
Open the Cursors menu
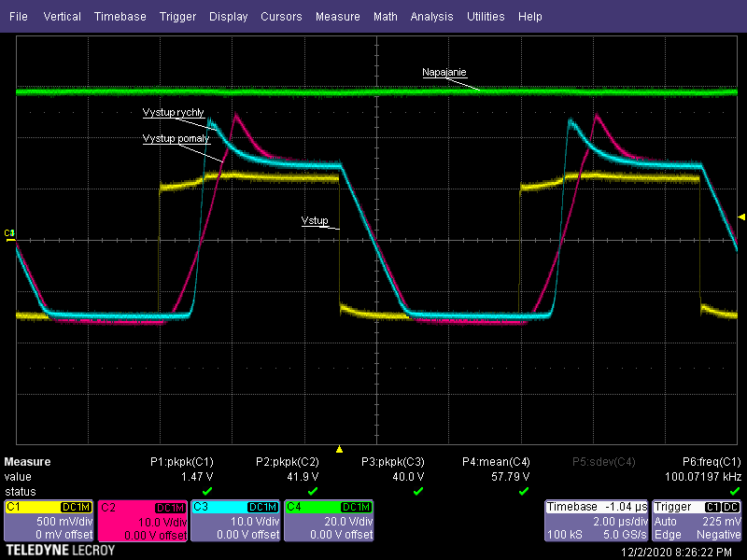pyautogui.click(x=281, y=17)
